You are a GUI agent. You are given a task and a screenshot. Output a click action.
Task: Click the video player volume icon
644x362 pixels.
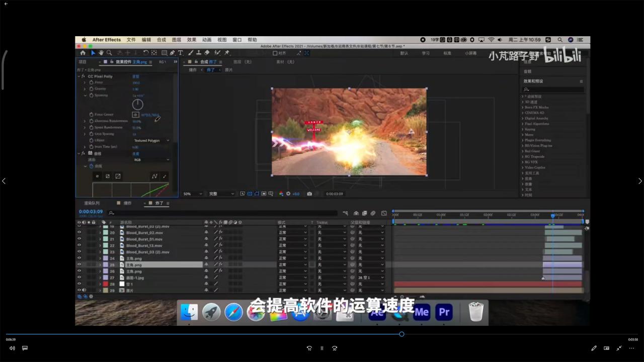(x=12, y=348)
